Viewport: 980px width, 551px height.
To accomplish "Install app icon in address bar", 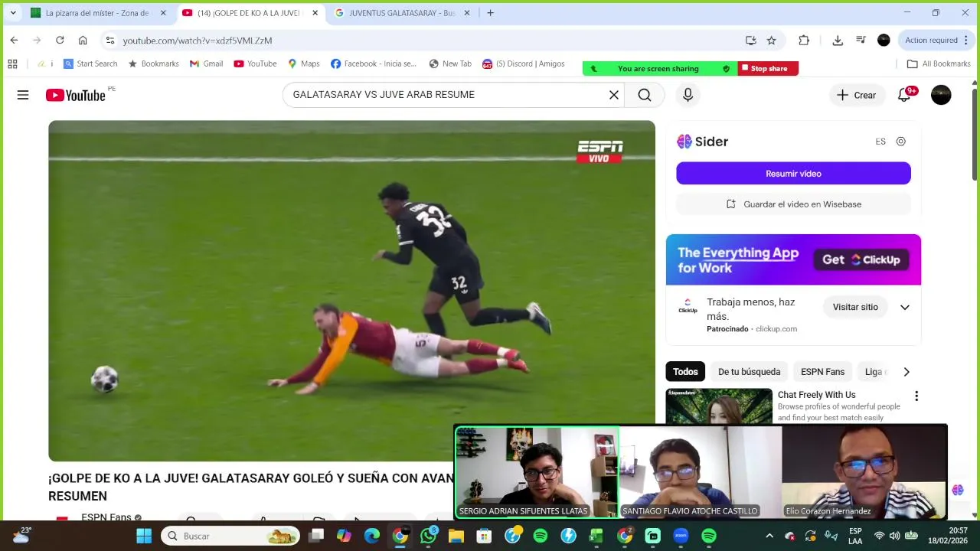I will [751, 41].
